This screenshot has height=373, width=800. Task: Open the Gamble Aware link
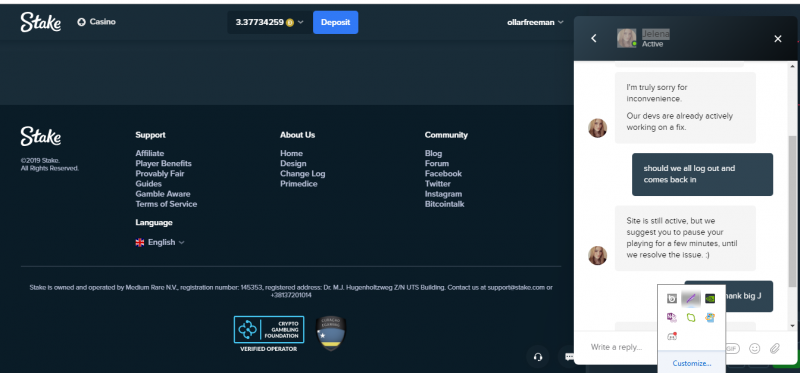[x=163, y=194]
